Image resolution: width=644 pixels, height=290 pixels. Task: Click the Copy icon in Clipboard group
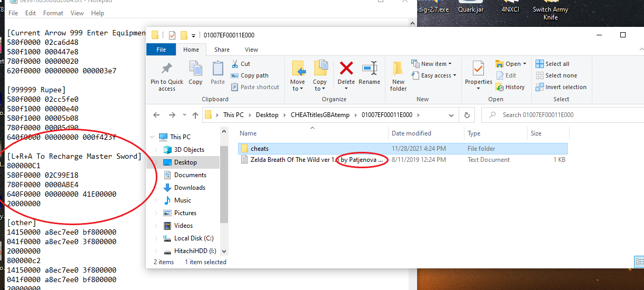(x=195, y=69)
